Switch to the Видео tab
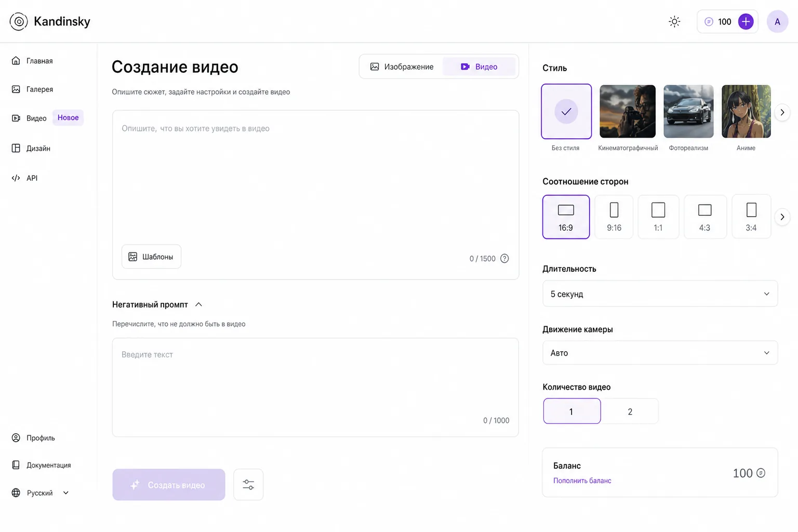The image size is (798, 532). click(x=479, y=66)
